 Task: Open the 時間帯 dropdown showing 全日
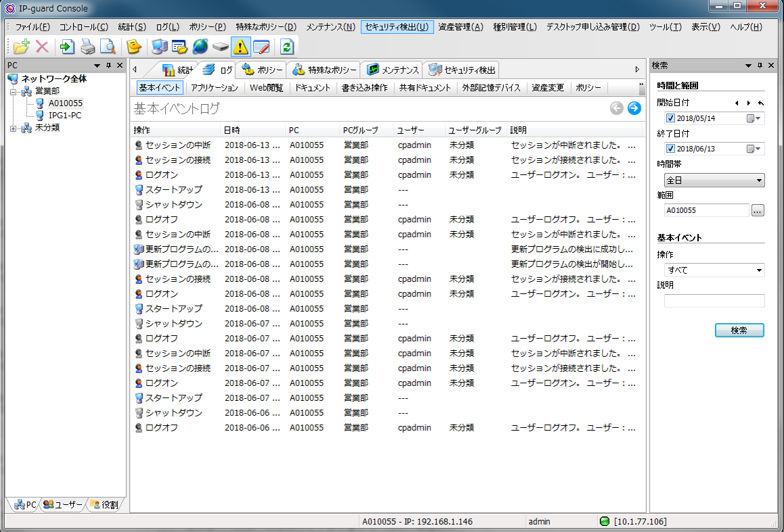click(714, 180)
